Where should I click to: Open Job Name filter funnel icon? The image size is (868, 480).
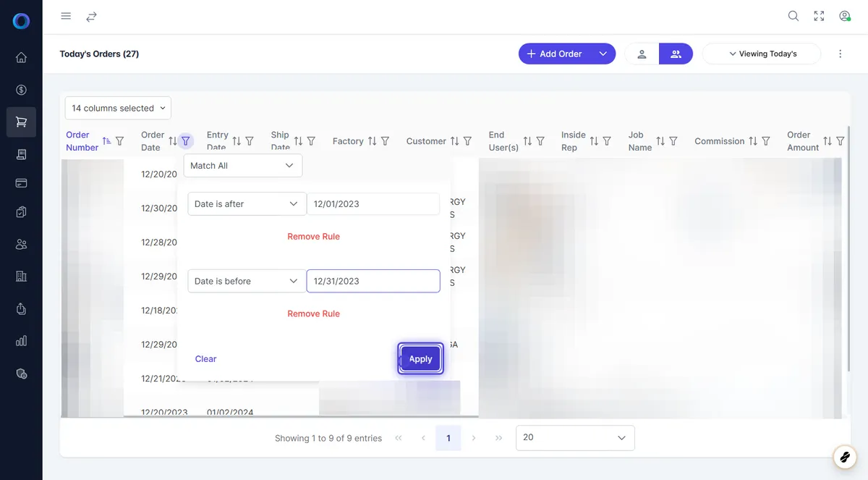click(x=673, y=141)
